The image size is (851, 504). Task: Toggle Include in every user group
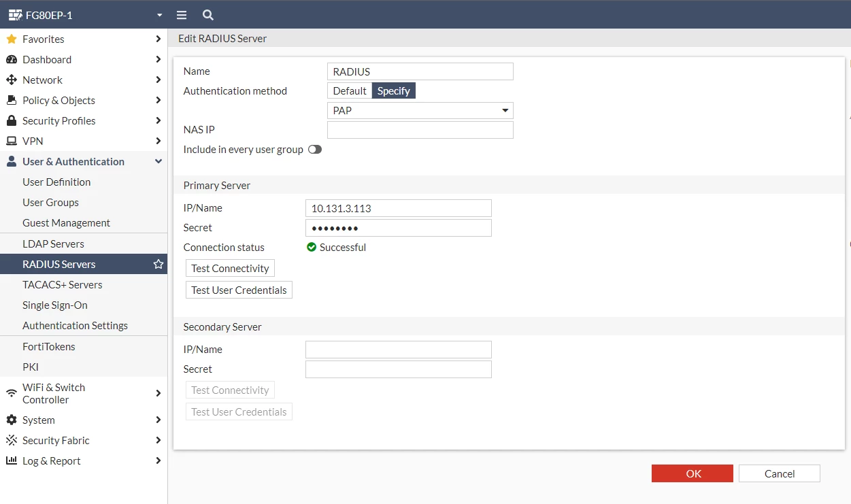(x=315, y=150)
